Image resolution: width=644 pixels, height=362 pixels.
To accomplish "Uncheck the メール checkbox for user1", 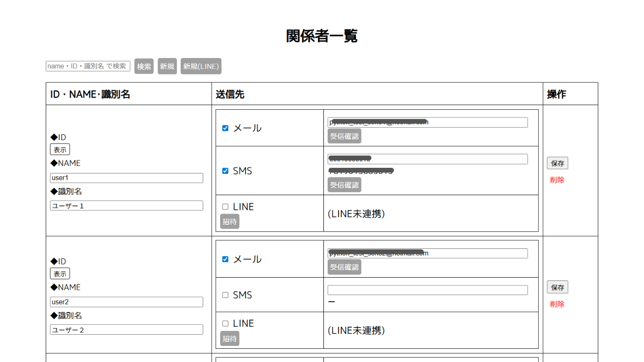I will click(225, 128).
